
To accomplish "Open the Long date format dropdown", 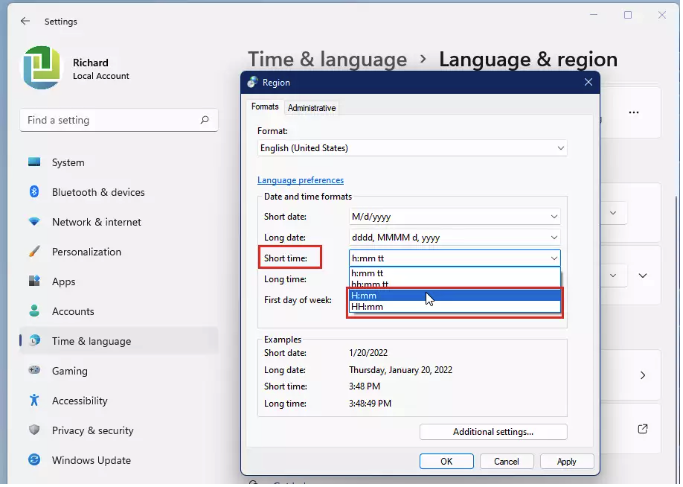I will [454, 237].
